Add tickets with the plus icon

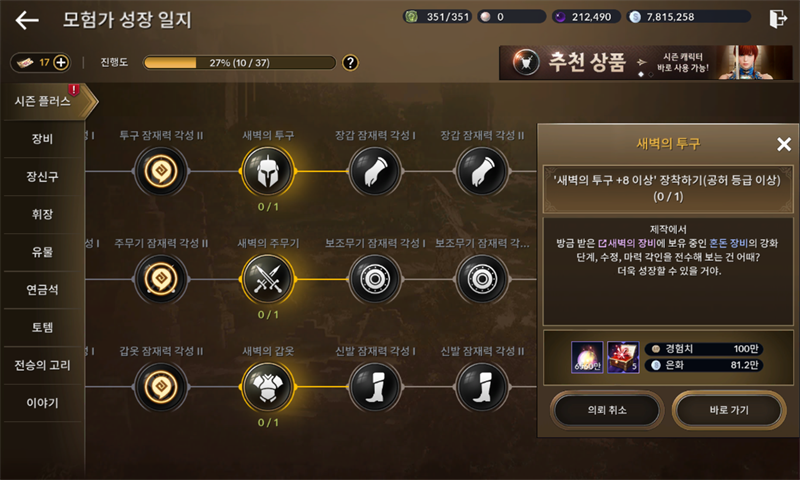click(x=61, y=63)
